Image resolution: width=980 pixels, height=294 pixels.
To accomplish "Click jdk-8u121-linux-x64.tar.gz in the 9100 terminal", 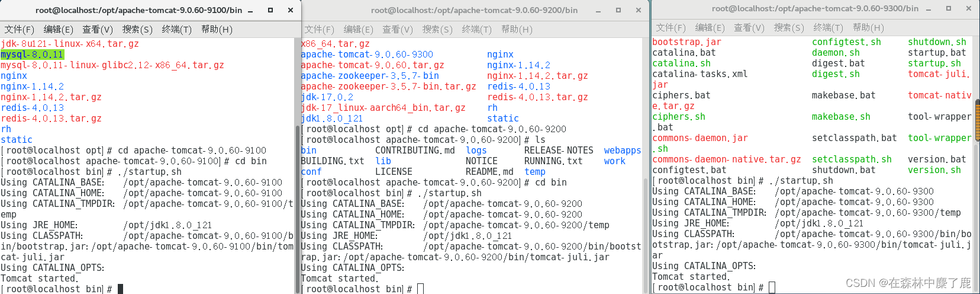I will point(70,44).
